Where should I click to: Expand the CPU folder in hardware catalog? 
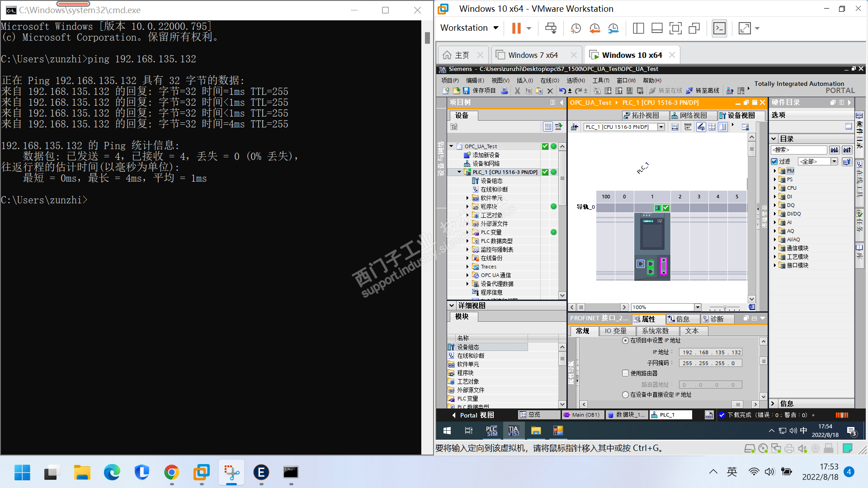tap(775, 188)
